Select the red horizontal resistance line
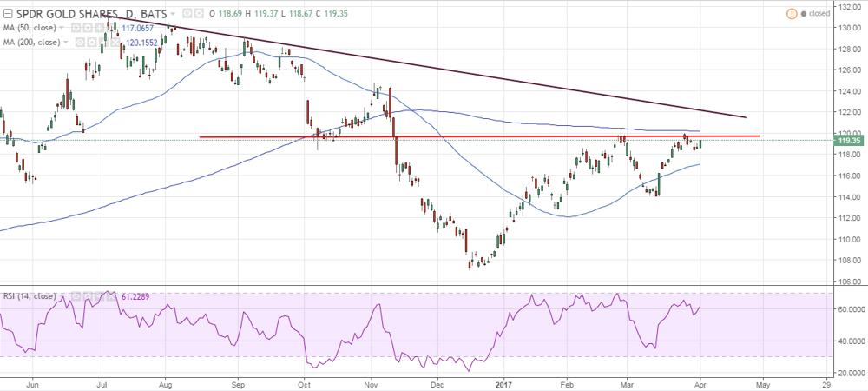This screenshot has width=868, height=391. pyautogui.click(x=479, y=136)
